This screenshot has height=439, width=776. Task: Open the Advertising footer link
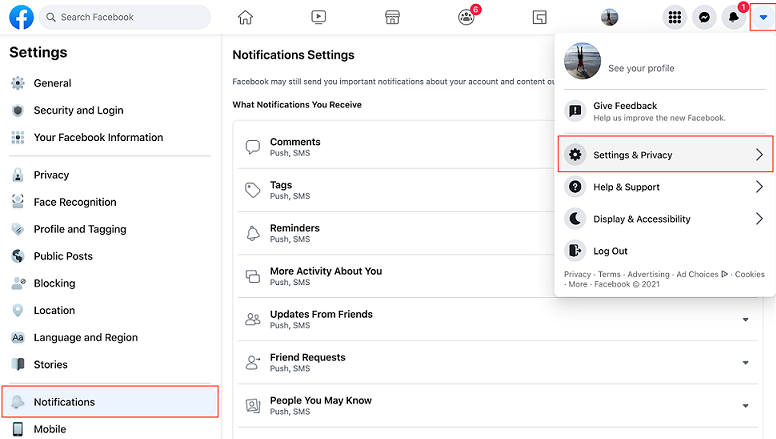click(648, 274)
